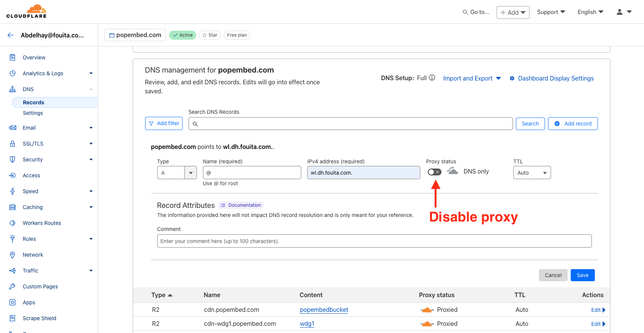Open the Custom Pages section

point(40,287)
